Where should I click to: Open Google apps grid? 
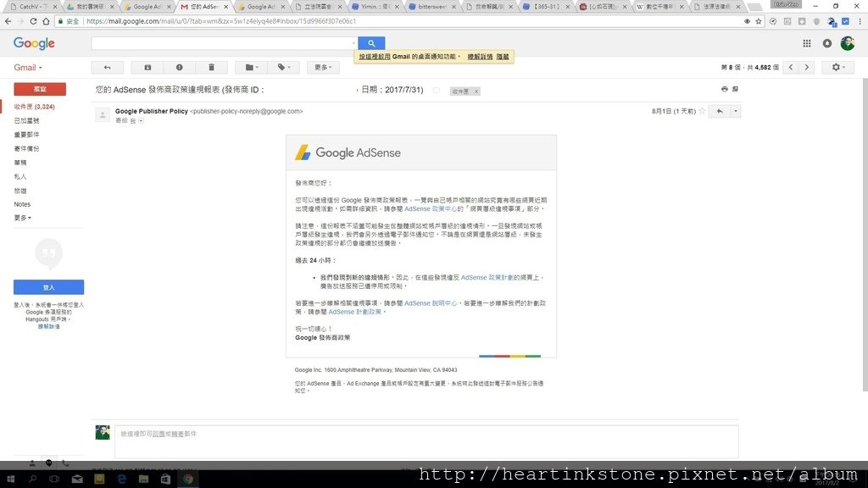[807, 43]
